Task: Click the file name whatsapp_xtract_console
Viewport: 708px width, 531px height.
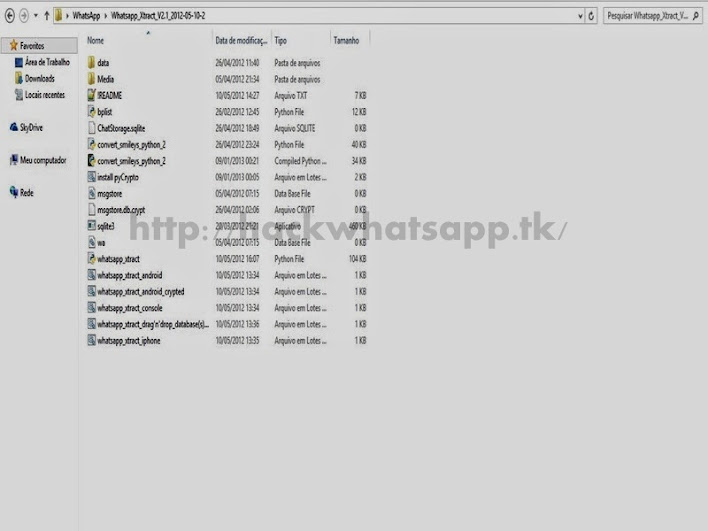Action: 130,308
